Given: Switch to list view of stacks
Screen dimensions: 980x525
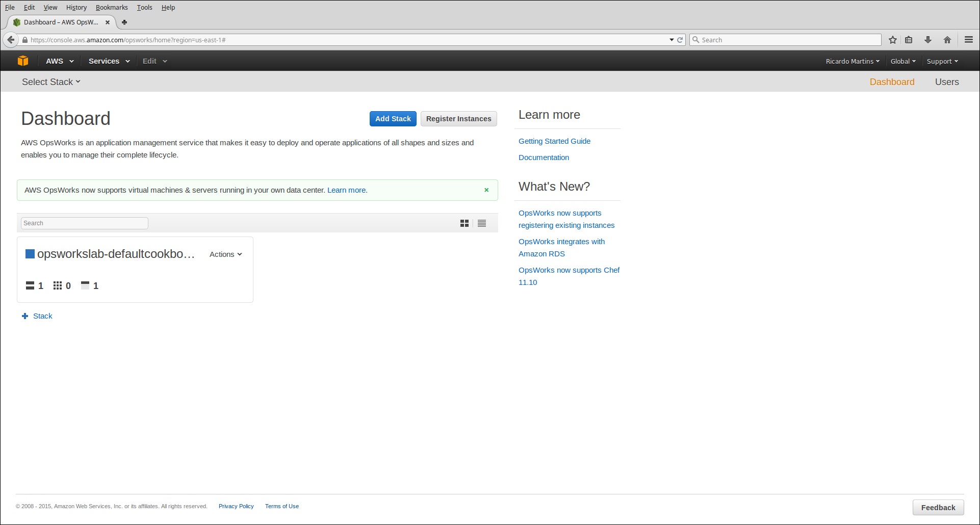Looking at the screenshot, I should coord(482,223).
